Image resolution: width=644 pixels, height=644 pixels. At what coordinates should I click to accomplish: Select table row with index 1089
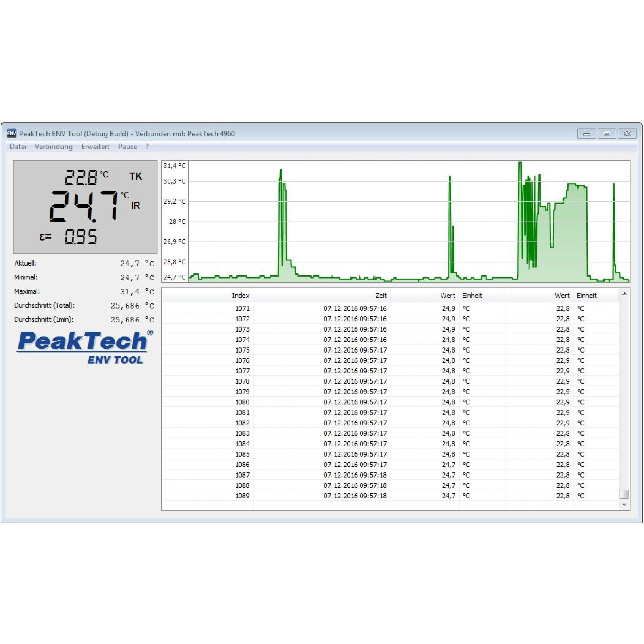(391, 496)
